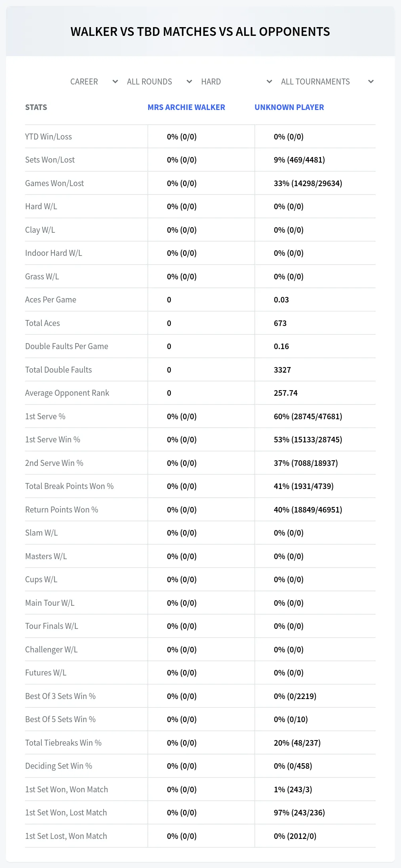
Task: Click the STATS column header
Action: point(36,107)
